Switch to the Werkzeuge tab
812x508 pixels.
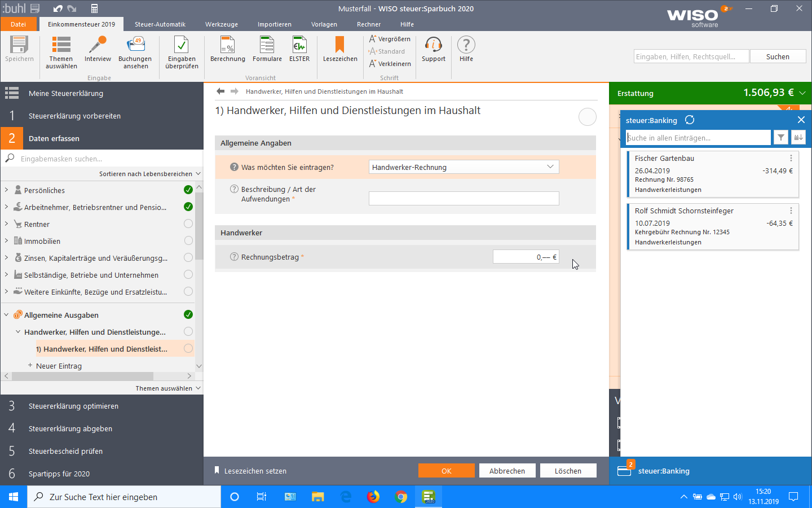point(221,24)
